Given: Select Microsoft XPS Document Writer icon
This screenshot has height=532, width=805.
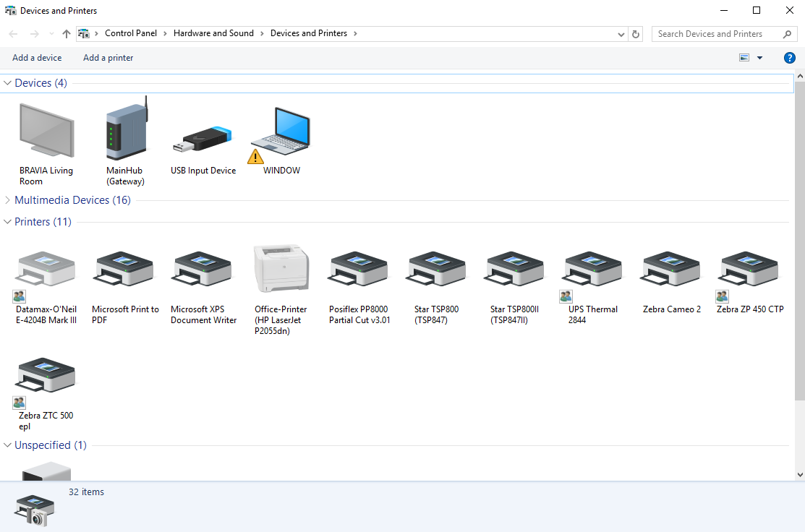Looking at the screenshot, I should (x=201, y=267).
